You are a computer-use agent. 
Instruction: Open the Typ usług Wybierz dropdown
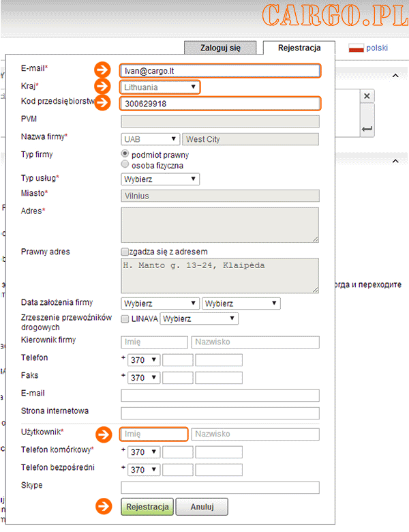click(x=160, y=179)
